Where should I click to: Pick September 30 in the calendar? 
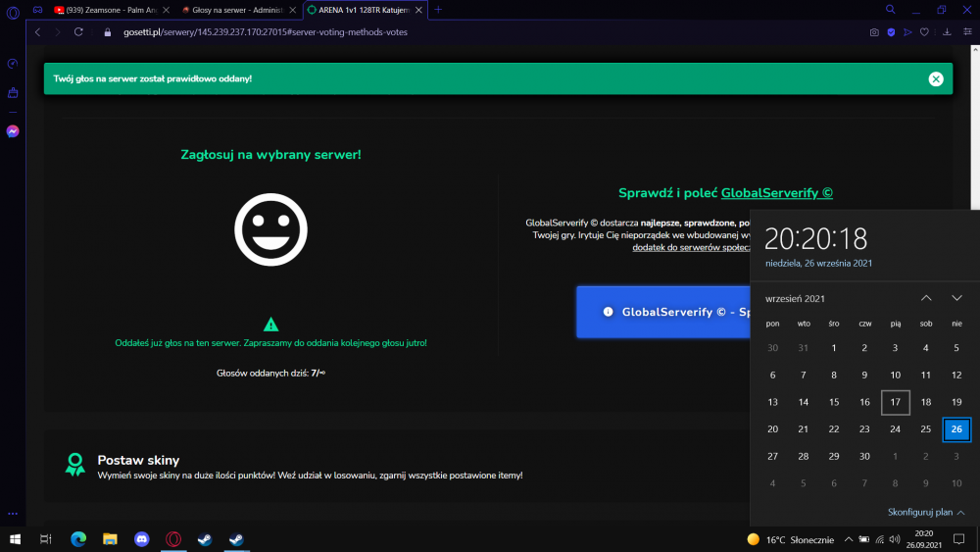coord(864,456)
